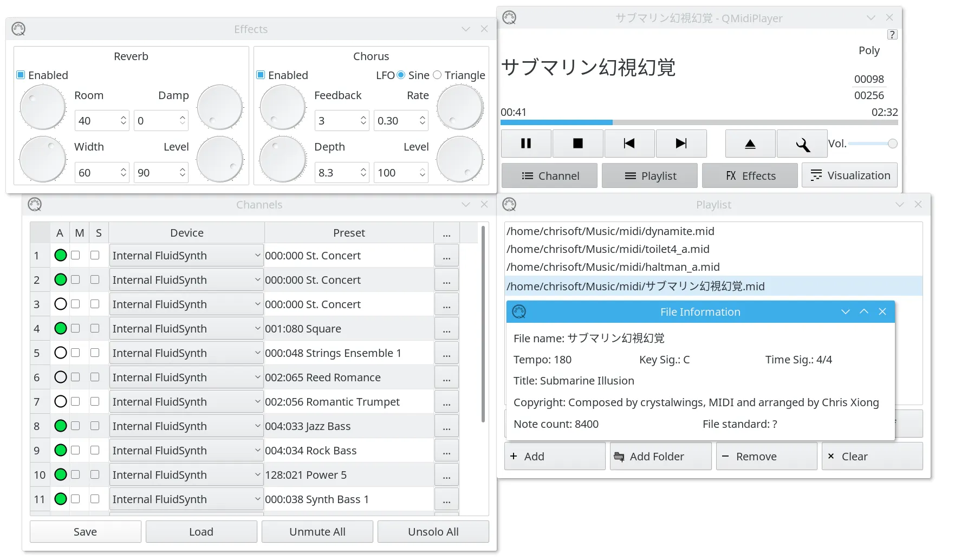Screen dimensions: 961x560
Task: Select dynamite.mid in the playlist
Action: coord(713,231)
